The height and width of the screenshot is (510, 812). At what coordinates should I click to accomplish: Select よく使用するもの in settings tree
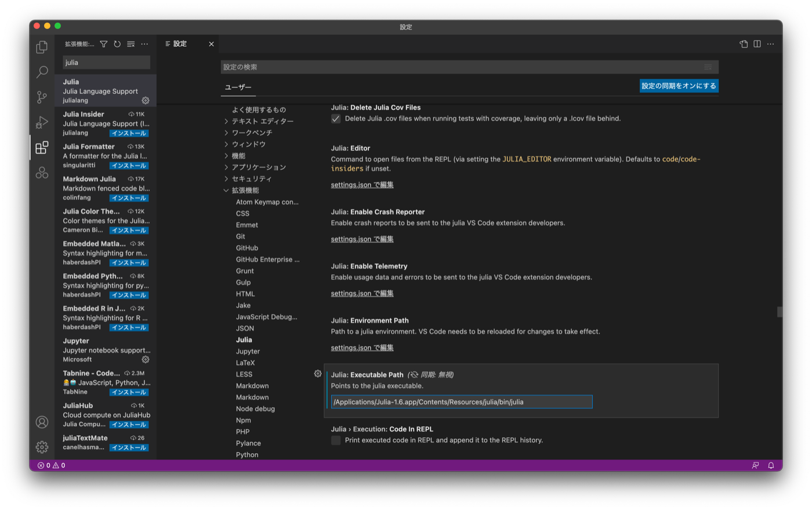259,110
